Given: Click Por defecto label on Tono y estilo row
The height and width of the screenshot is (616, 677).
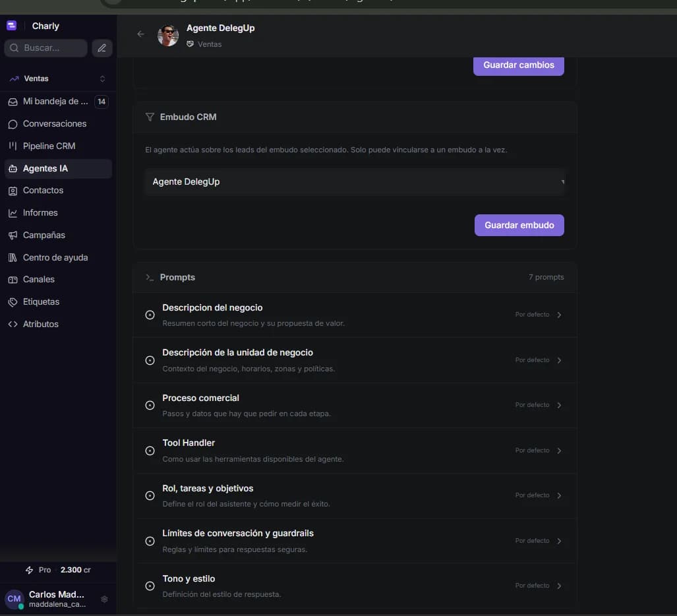Looking at the screenshot, I should (532, 585).
